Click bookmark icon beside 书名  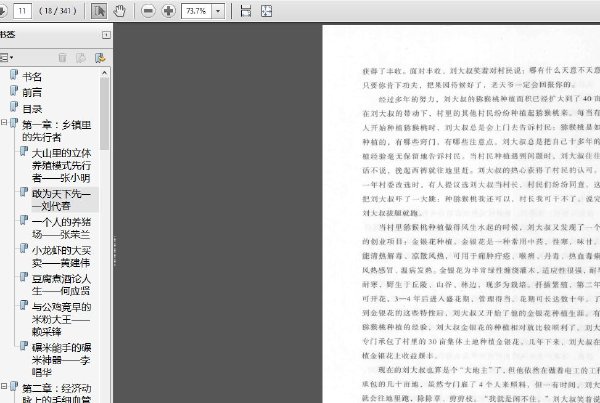point(14,74)
